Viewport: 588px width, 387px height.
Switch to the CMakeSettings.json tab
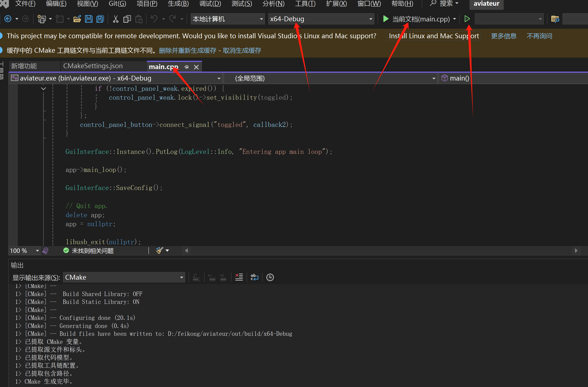(93, 66)
